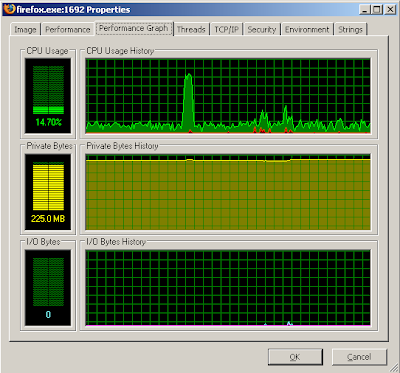Viewport: 400px width, 373px height.
Task: Close the firefox.exe Properties dialog
Action: click(389, 10)
